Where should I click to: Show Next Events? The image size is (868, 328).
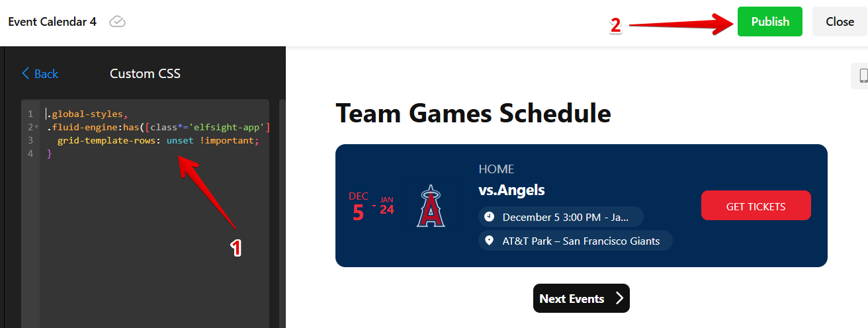(581, 298)
